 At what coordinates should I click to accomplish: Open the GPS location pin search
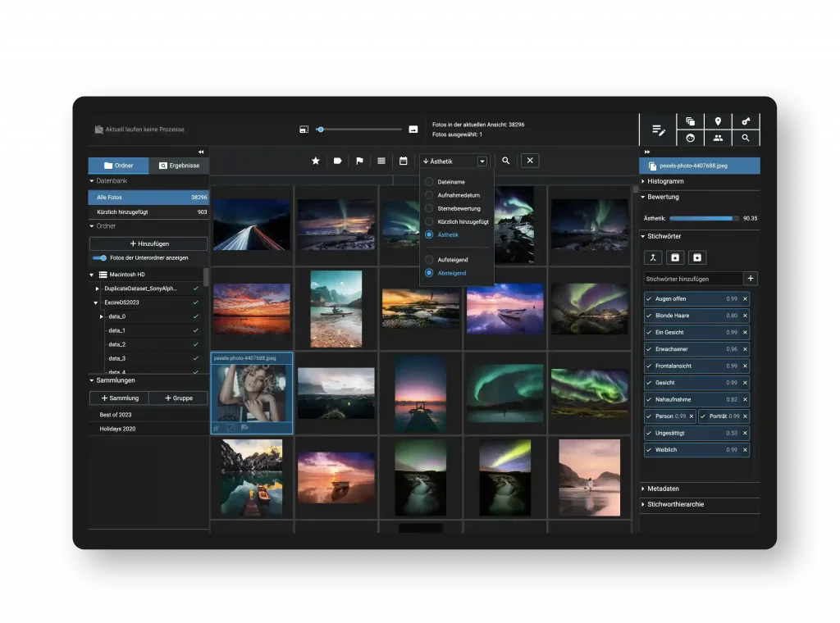click(x=718, y=121)
